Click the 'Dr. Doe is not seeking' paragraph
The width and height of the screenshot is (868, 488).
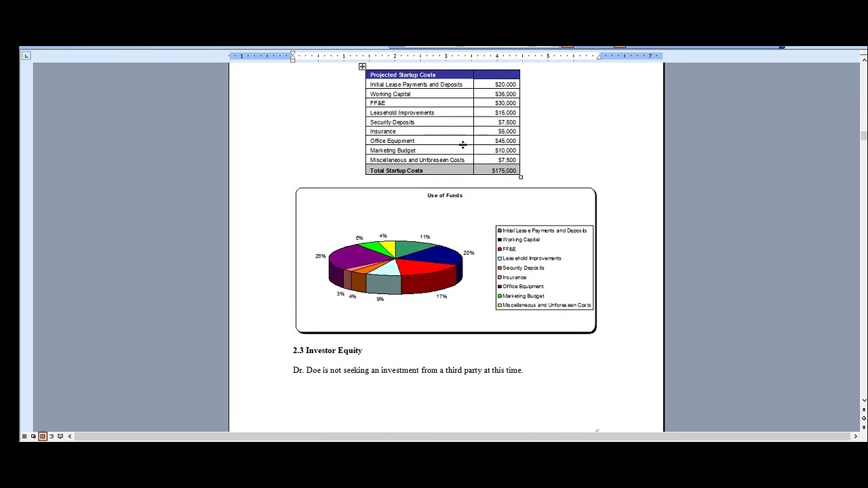tap(408, 370)
